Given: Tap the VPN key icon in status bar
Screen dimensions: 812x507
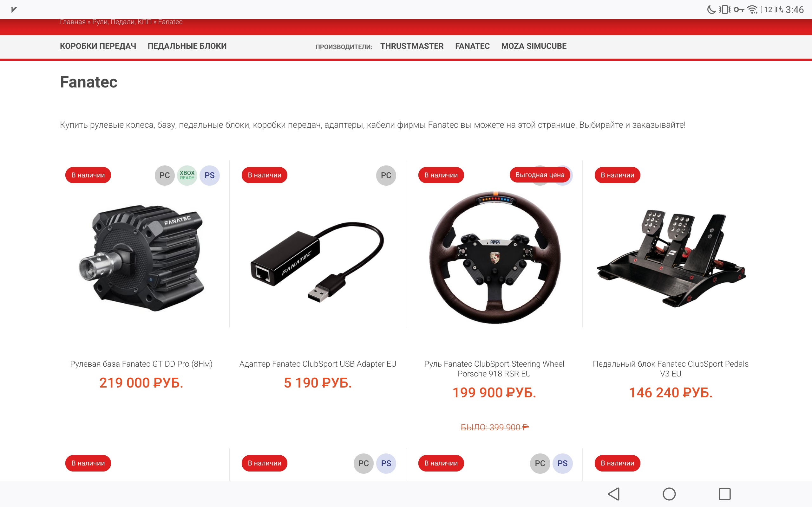Looking at the screenshot, I should pos(738,10).
